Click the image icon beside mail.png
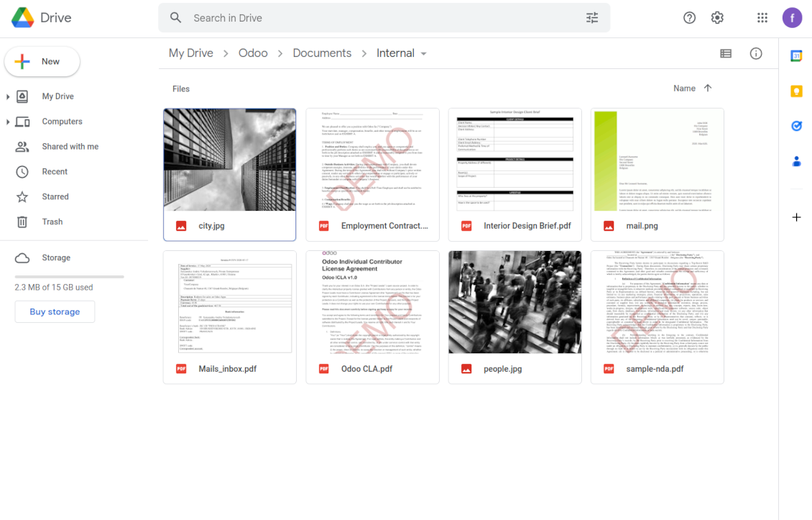Viewport: 812px width, 520px height. (609, 226)
